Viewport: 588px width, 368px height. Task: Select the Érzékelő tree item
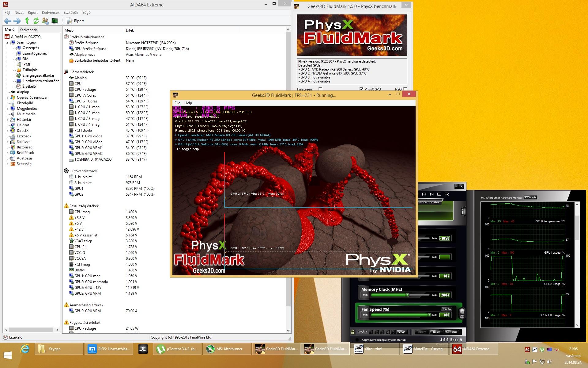pyautogui.click(x=29, y=86)
